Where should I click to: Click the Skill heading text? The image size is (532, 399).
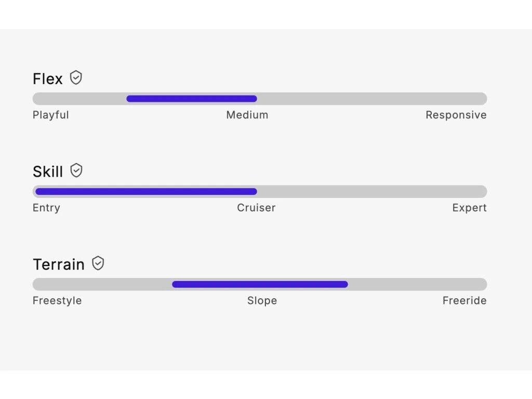tap(48, 171)
